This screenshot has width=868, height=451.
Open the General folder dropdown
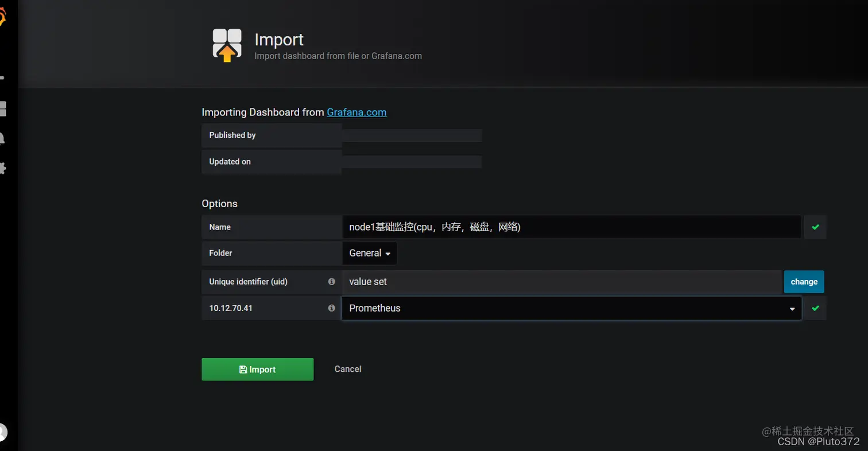[x=370, y=253]
